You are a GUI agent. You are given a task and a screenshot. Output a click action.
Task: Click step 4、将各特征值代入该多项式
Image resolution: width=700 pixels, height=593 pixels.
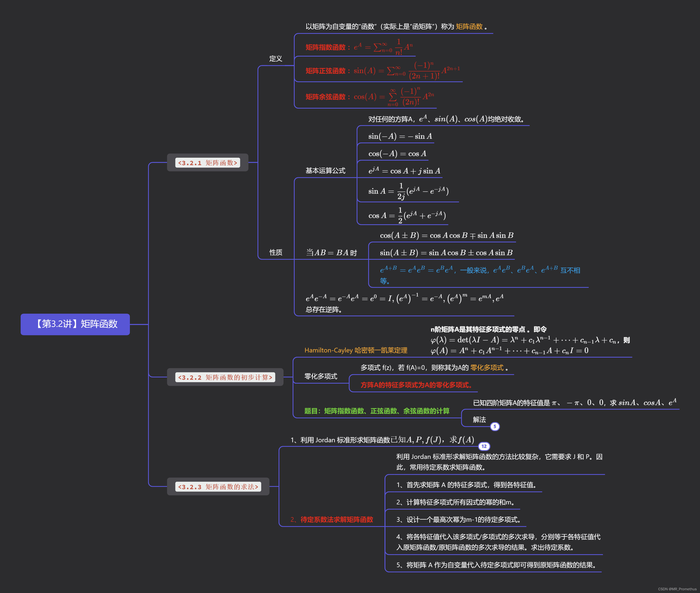pyautogui.click(x=498, y=542)
